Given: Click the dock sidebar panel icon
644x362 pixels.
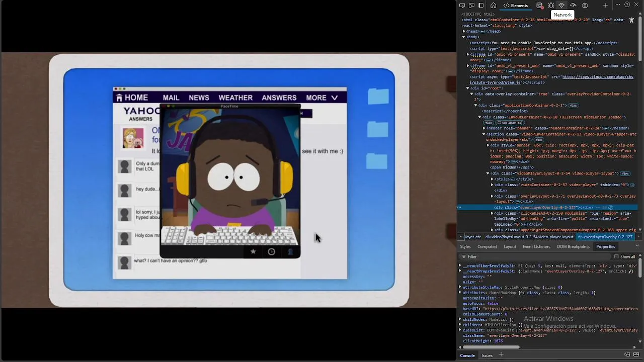Looking at the screenshot, I should 481,6.
